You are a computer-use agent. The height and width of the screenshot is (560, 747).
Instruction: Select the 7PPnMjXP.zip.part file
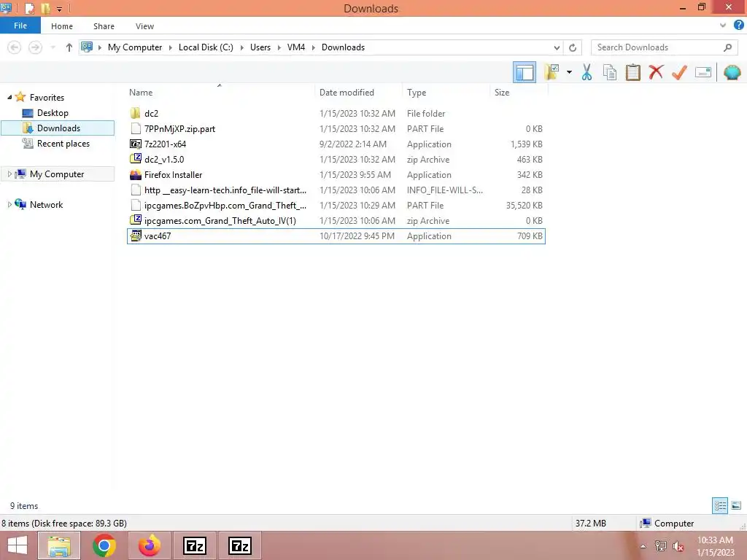point(336,128)
